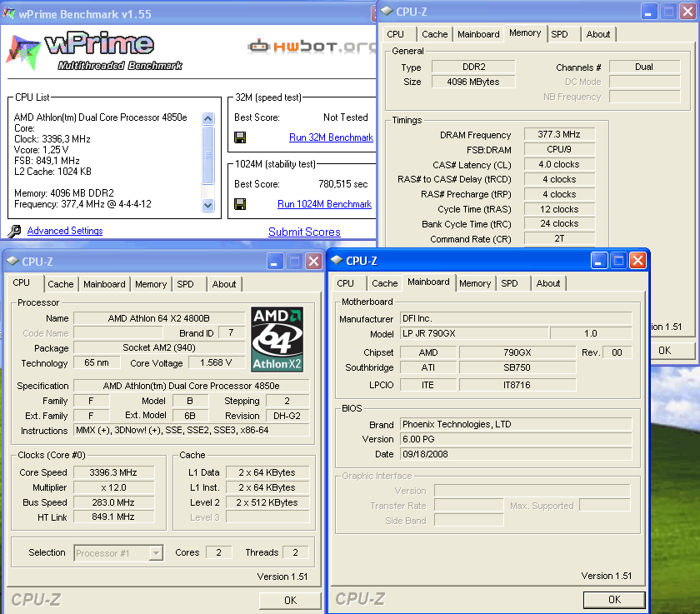Select Memory tab in mainboard window

coord(475,283)
